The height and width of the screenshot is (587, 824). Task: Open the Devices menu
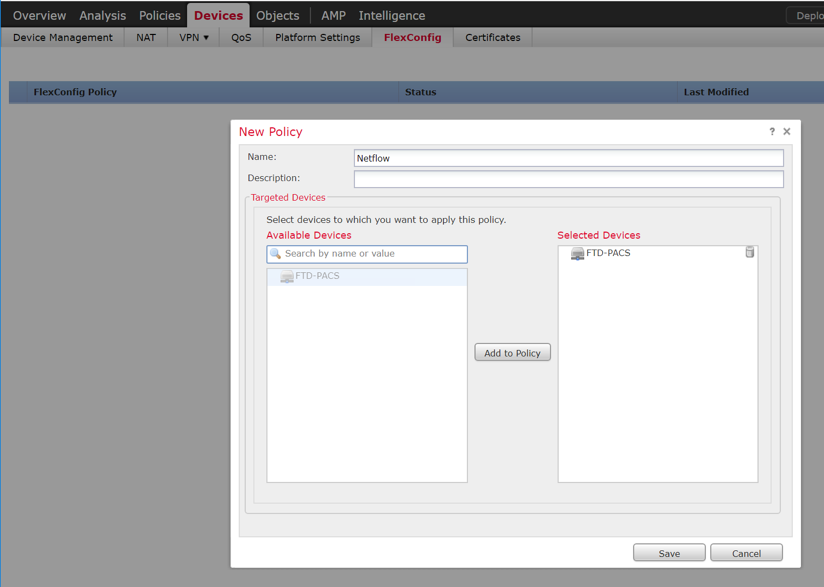(218, 15)
